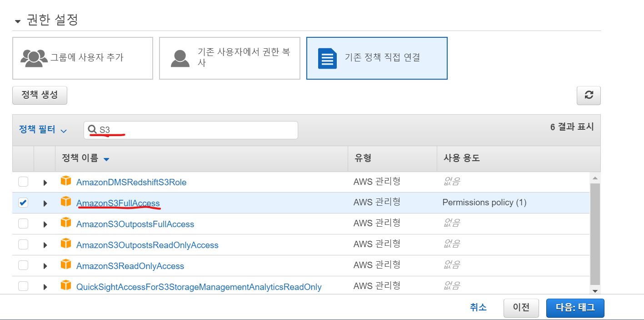The height and width of the screenshot is (320, 644).
Task: Expand AmazonDMSRedshiftS3Role policy details
Action: [x=45, y=183]
